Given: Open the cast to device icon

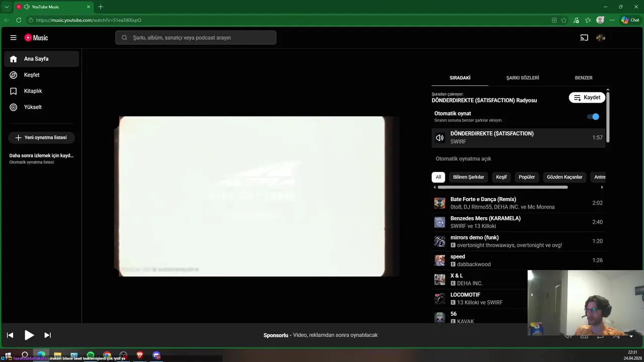Looking at the screenshot, I should 584,38.
